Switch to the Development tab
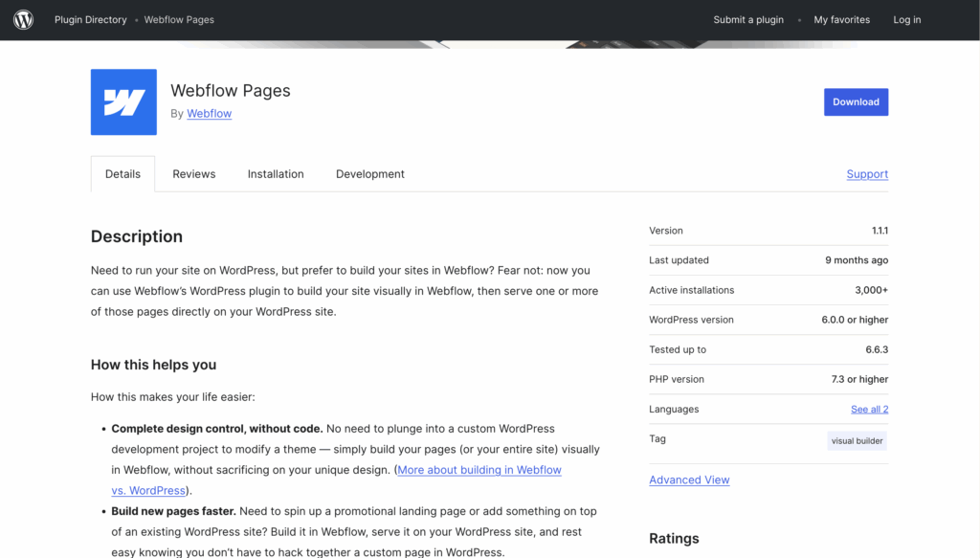This screenshot has height=558, width=980. (370, 174)
